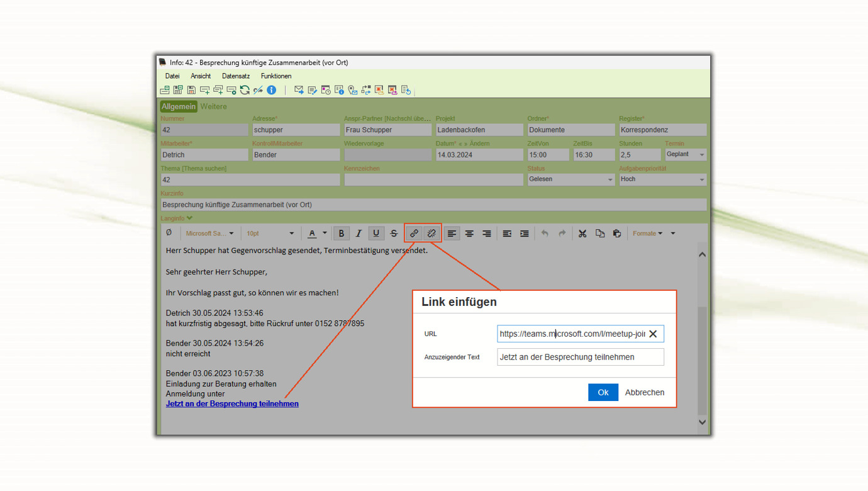Toggle italic formatting

359,234
